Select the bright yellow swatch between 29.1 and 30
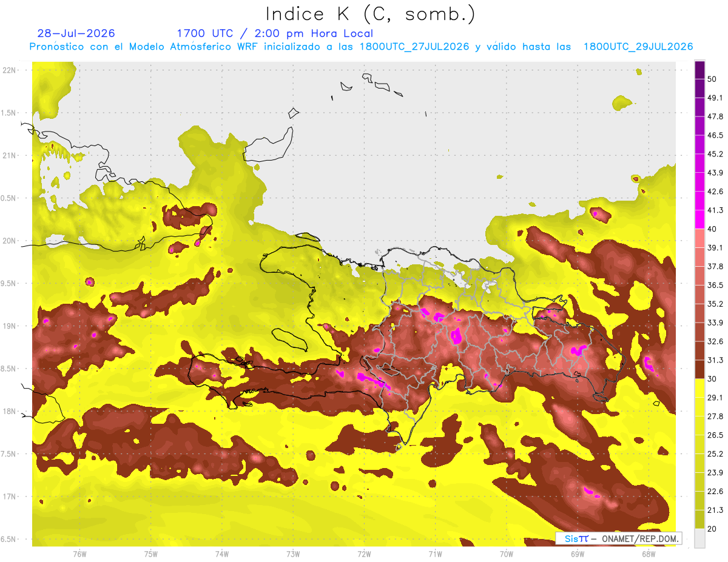Screen dimensions: 728x562 (x=699, y=388)
